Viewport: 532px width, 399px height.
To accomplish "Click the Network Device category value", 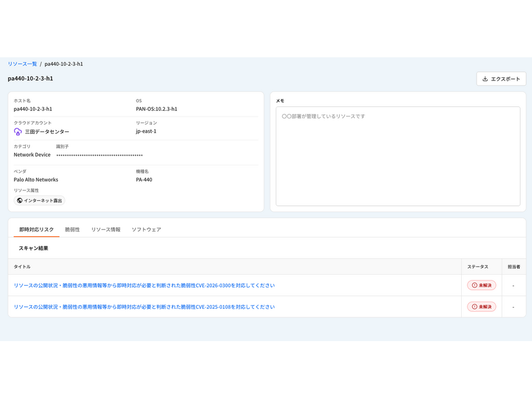I will click(32, 154).
